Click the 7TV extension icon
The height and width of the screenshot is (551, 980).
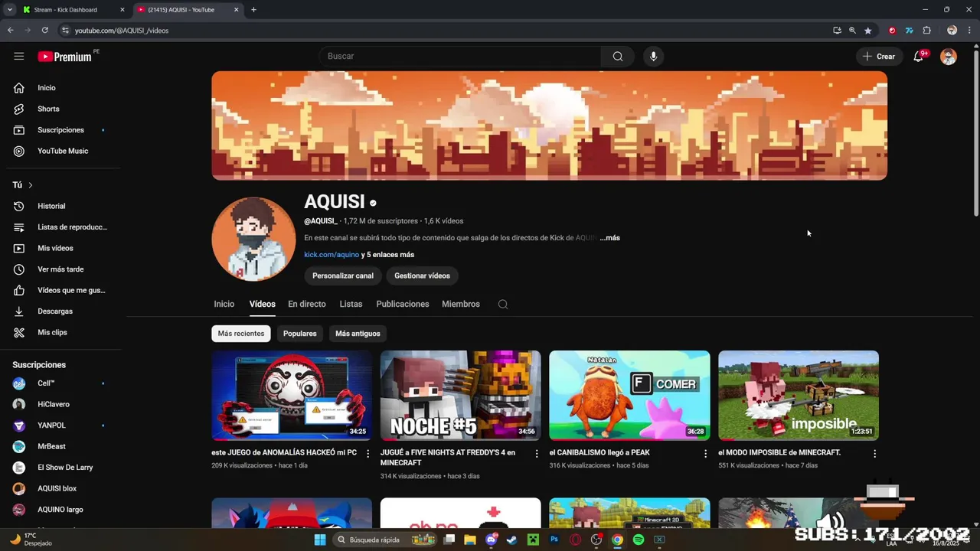coord(909,31)
